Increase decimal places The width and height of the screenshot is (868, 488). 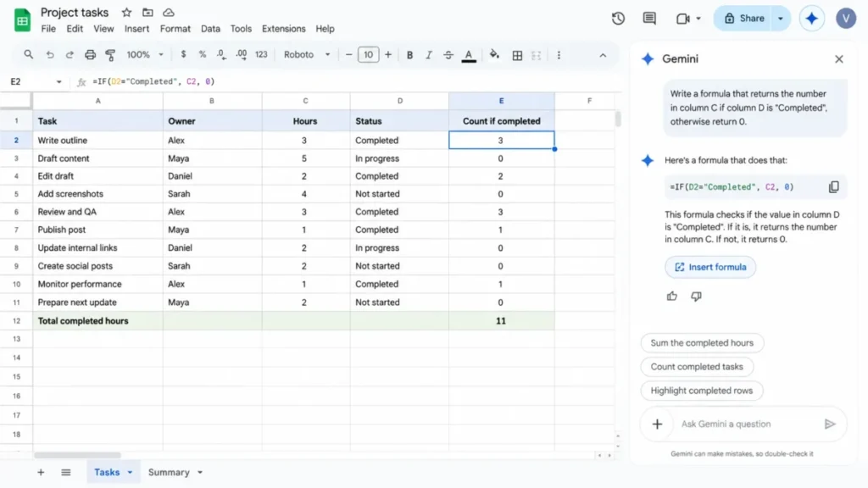[242, 54]
